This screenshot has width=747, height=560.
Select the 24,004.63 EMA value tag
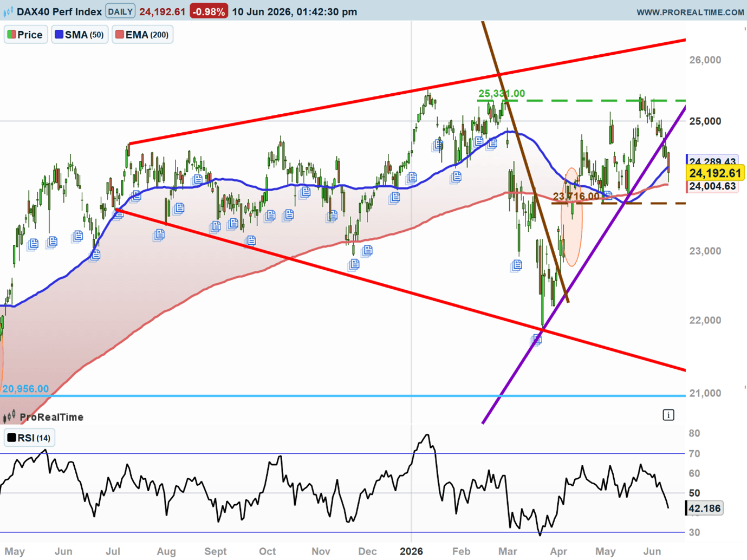tap(712, 186)
